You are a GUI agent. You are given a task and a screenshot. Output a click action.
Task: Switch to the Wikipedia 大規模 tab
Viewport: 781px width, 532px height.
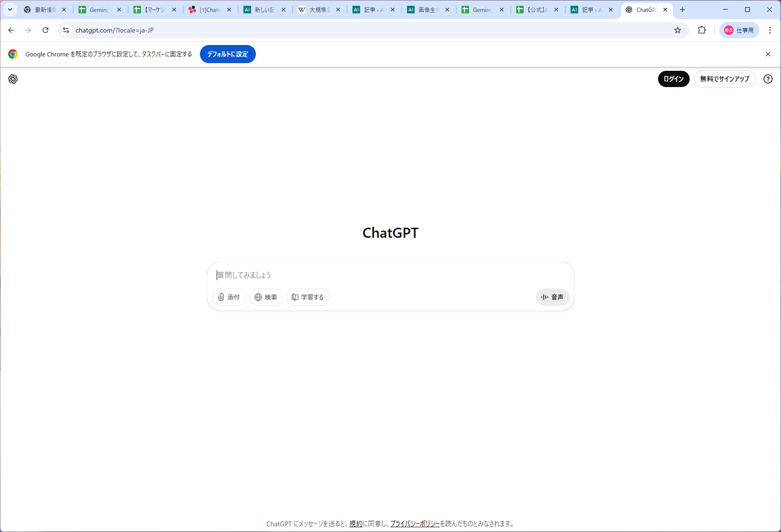click(316, 10)
